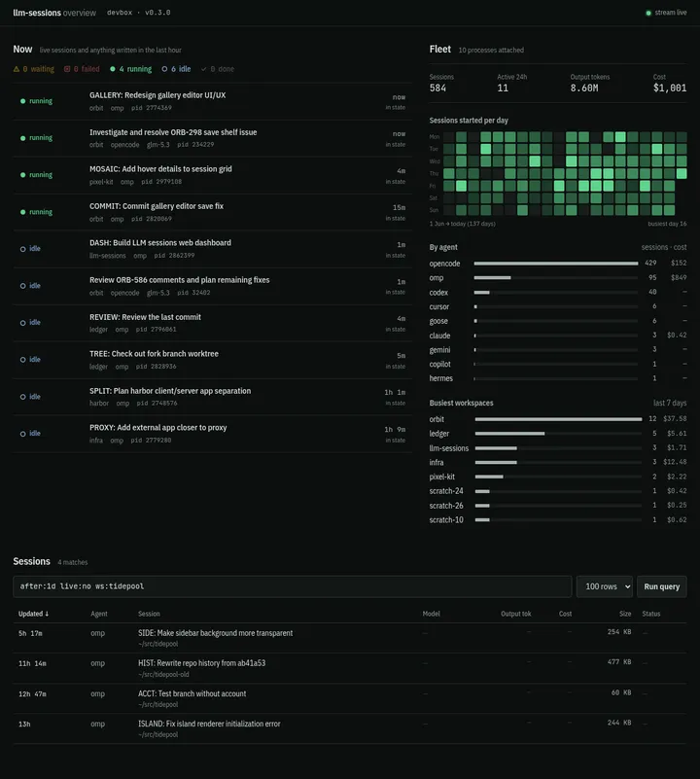Open TREE: Check out fork branch worktree

click(x=212, y=360)
